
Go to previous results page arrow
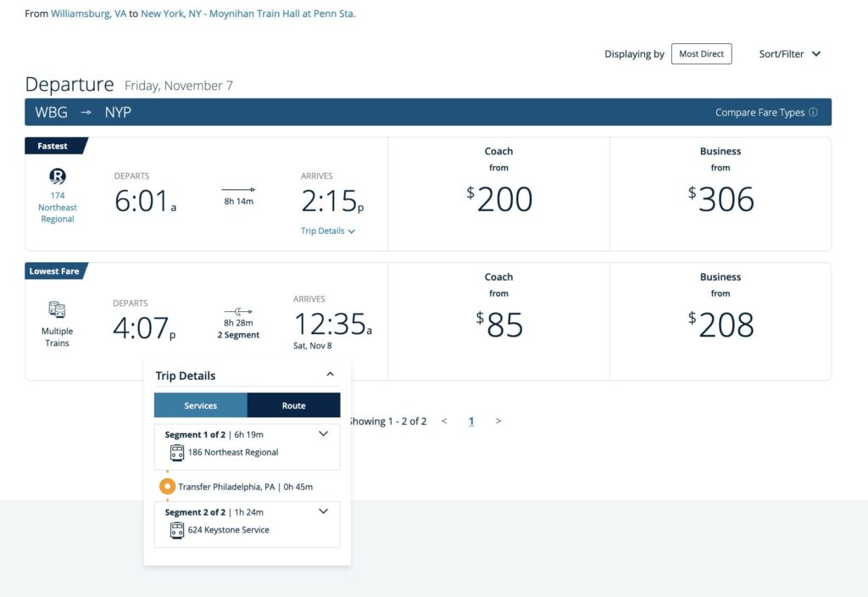click(444, 421)
